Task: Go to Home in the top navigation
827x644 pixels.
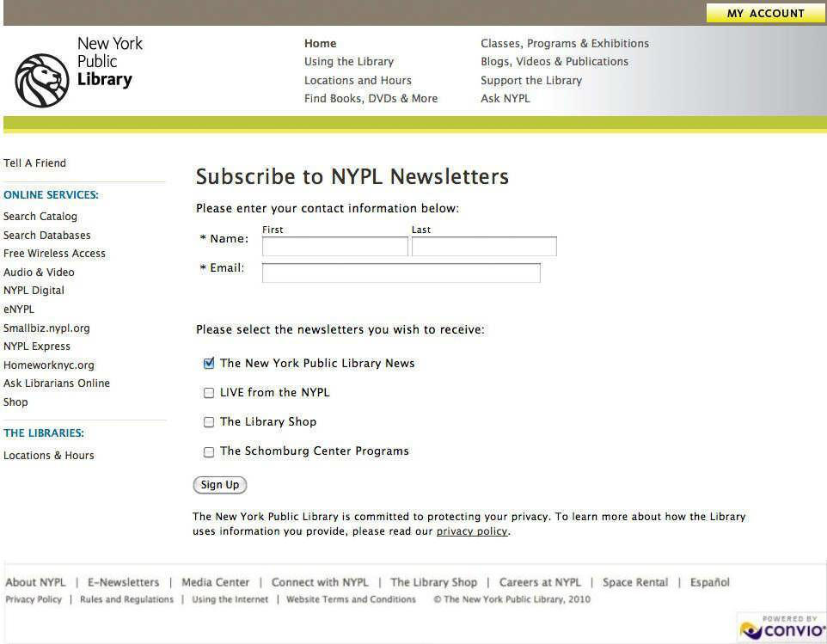Action: pos(320,43)
